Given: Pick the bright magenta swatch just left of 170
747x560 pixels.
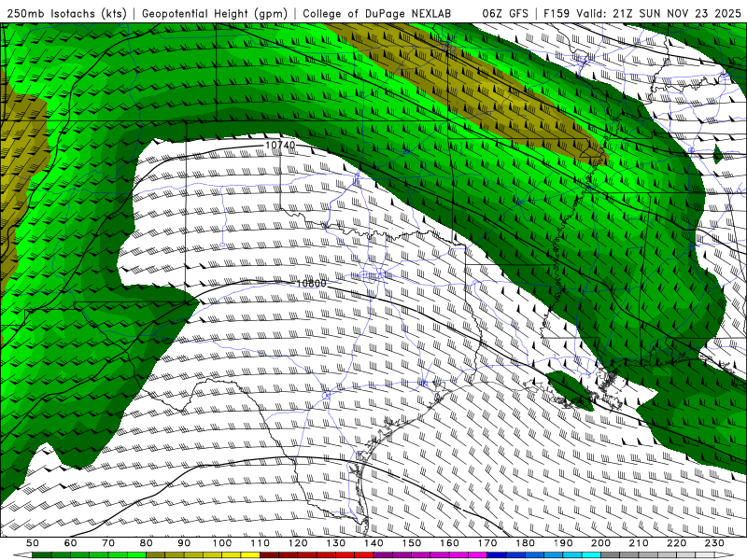Looking at the screenshot, I should pos(477,555).
